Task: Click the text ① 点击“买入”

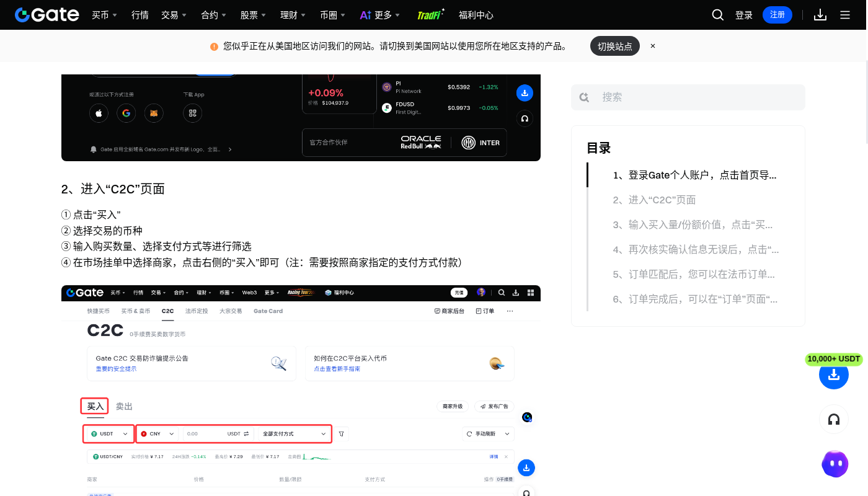Action: point(91,215)
